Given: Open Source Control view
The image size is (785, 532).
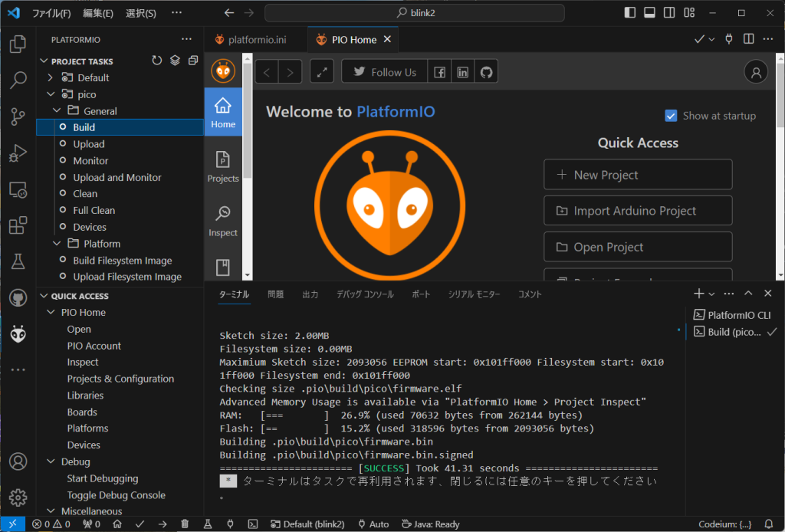Looking at the screenshot, I should (18, 117).
